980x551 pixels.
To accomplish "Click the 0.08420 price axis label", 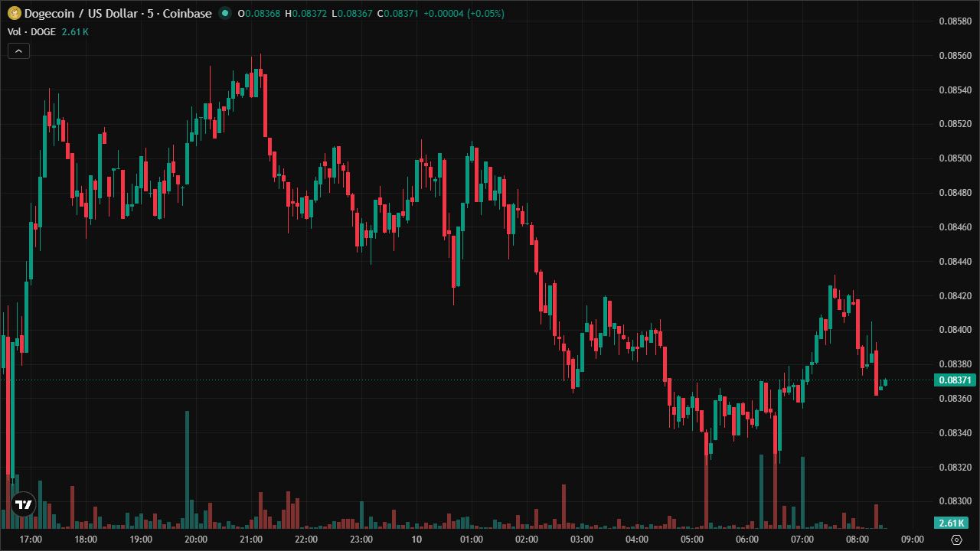I will click(x=955, y=295).
